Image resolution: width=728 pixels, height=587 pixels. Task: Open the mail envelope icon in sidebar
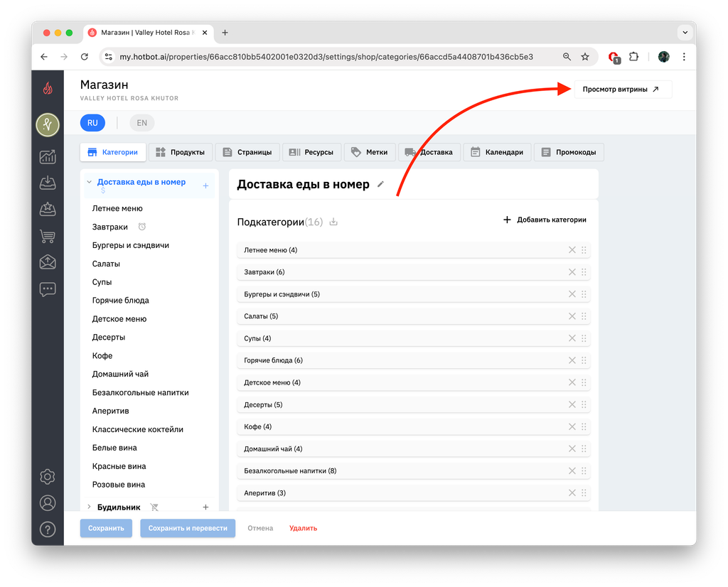(x=48, y=262)
